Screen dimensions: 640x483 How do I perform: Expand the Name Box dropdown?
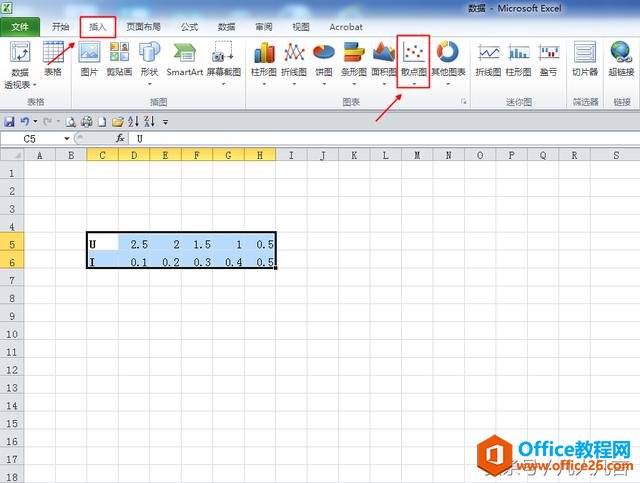pos(67,139)
